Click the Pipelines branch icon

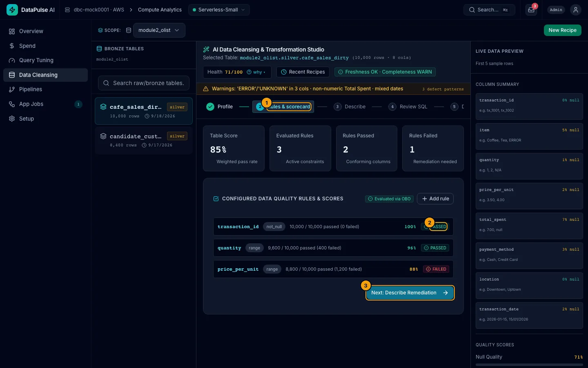click(x=12, y=90)
